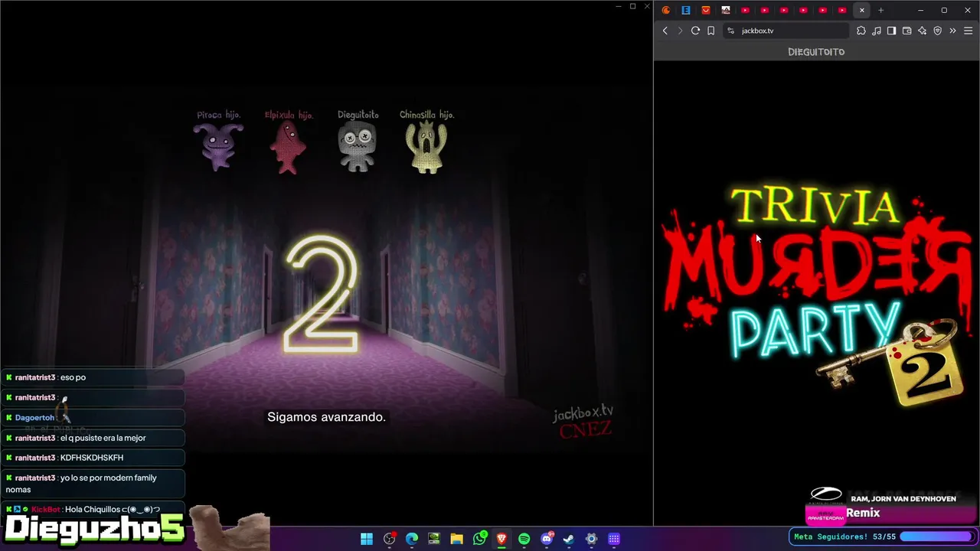The image size is (980, 551).
Task: Close the game window
Action: click(x=645, y=6)
